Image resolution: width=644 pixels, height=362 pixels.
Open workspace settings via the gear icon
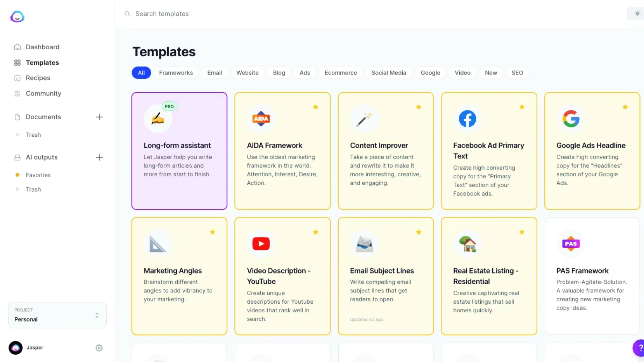pos(99,348)
